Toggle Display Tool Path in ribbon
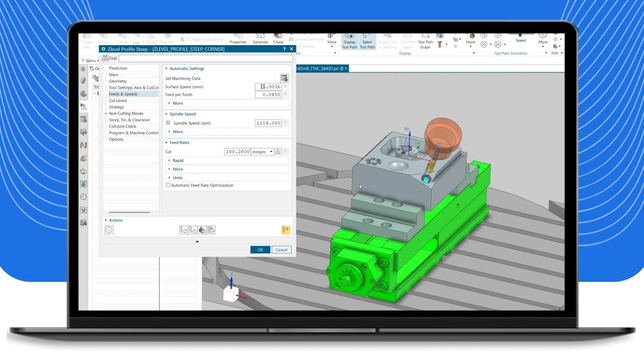 (349, 41)
